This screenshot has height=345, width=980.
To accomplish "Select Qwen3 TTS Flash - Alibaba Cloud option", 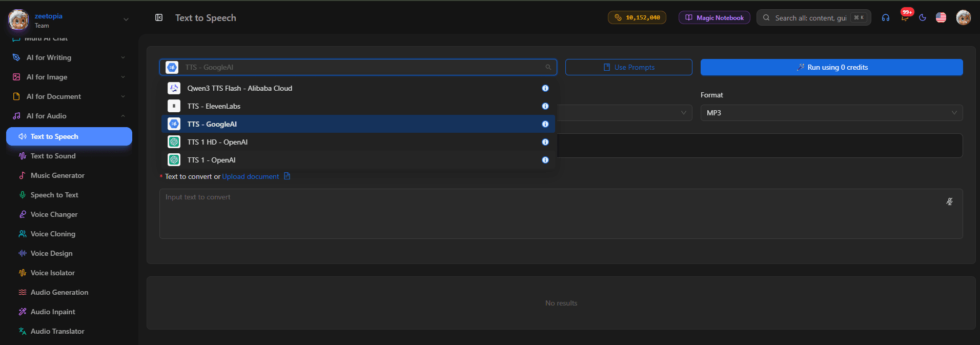I will [358, 88].
